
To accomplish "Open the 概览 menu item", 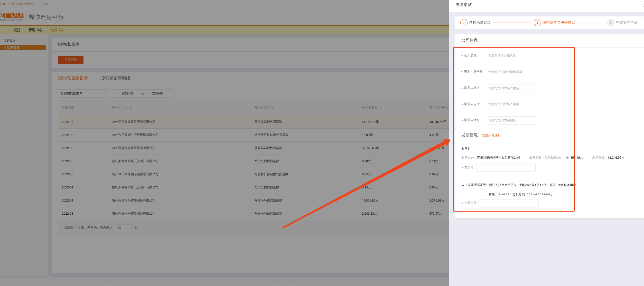I will click(x=17, y=30).
